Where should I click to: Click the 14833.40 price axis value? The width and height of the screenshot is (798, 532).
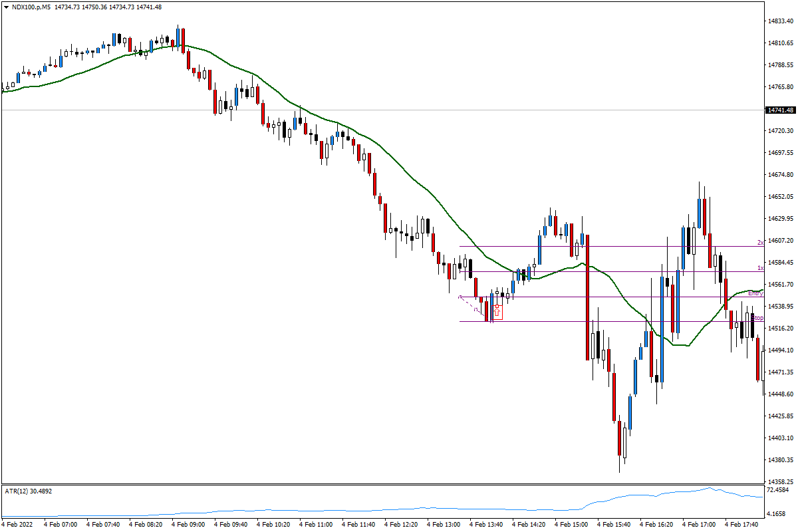click(779, 21)
